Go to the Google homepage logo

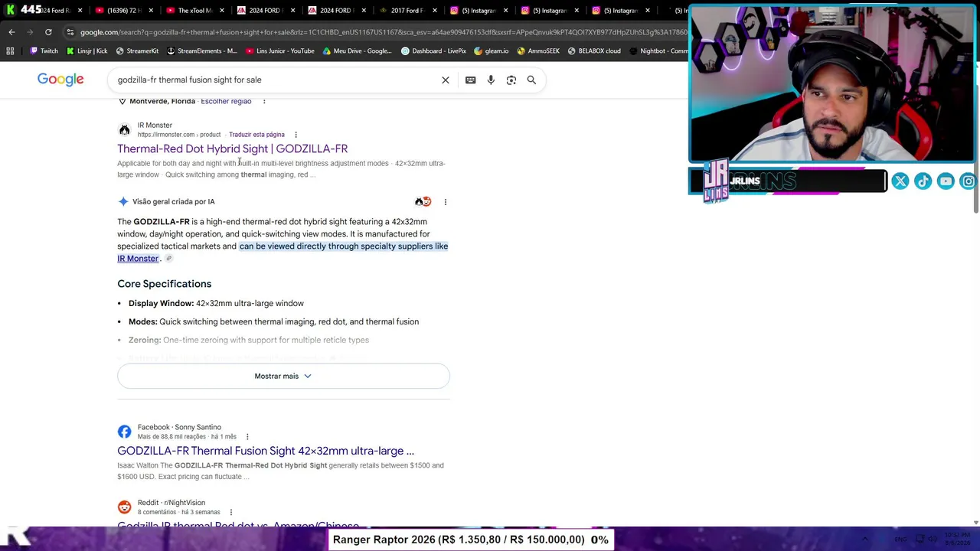point(60,80)
